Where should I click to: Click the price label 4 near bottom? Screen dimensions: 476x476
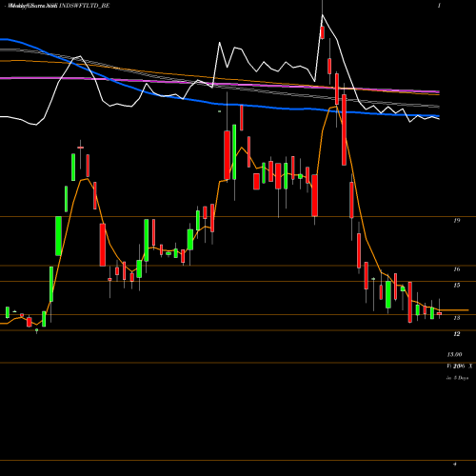click(x=455, y=464)
